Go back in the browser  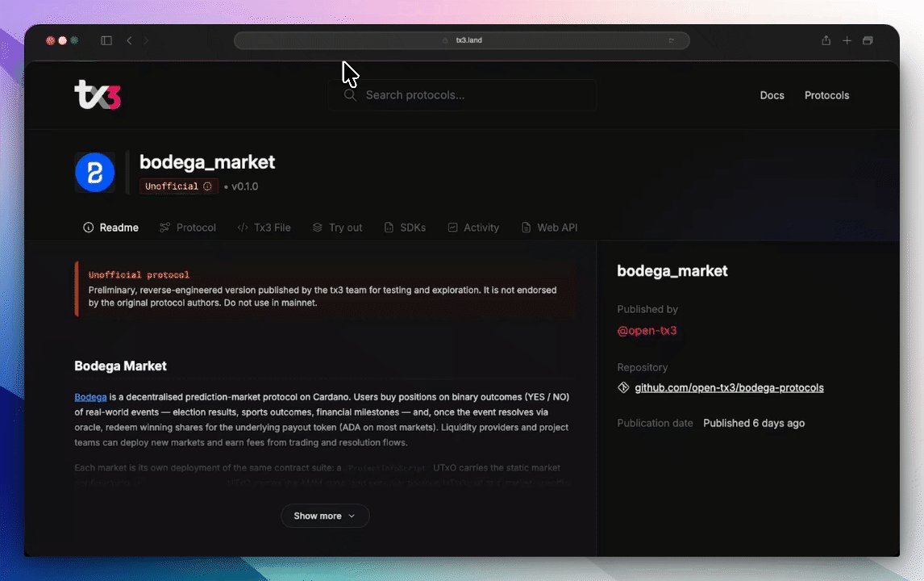coord(129,40)
